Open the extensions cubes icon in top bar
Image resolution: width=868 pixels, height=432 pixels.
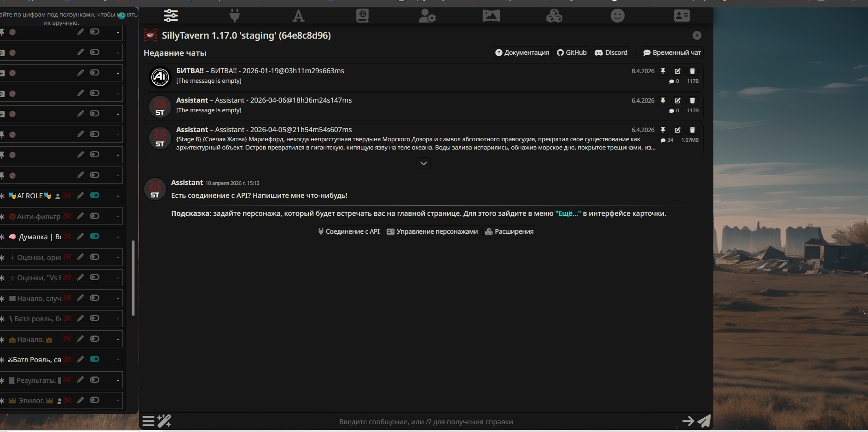tap(554, 16)
